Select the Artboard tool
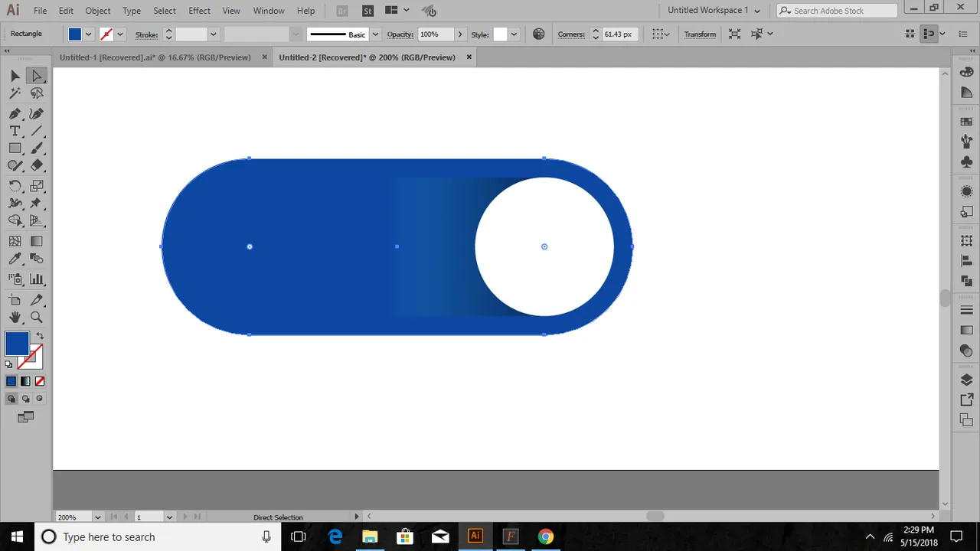980x551 pixels. (x=15, y=300)
